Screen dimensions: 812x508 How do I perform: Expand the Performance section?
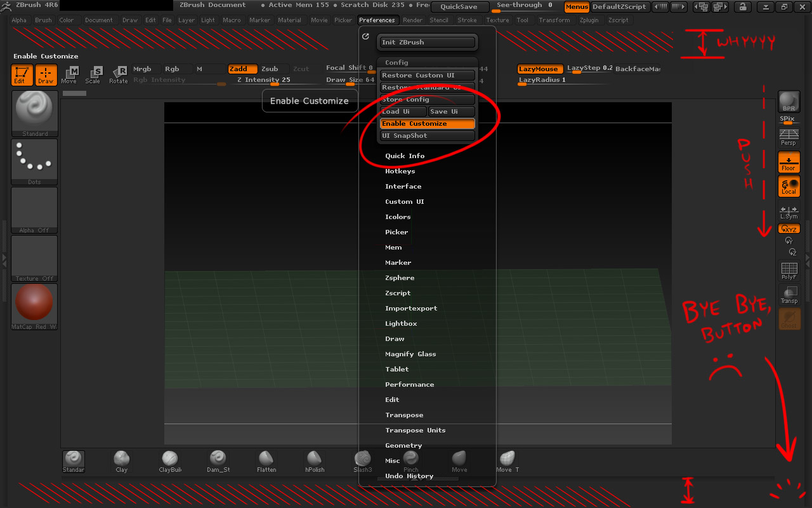pos(410,385)
